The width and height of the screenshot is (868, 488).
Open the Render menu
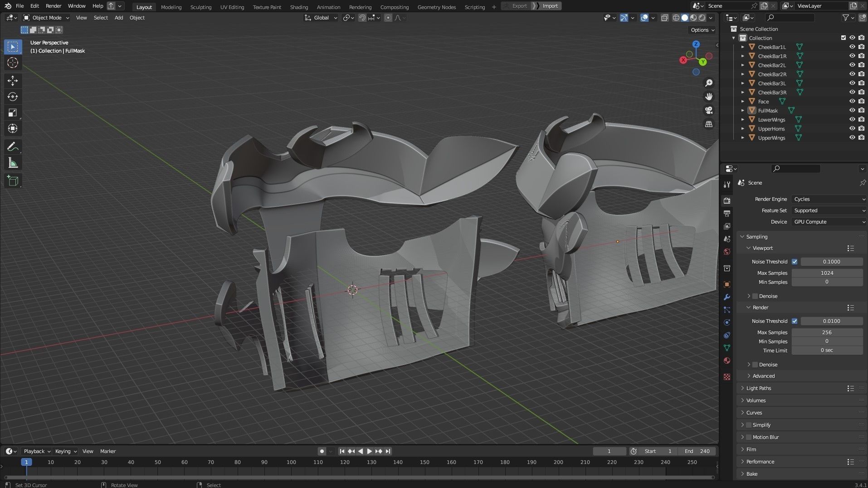pos(54,6)
